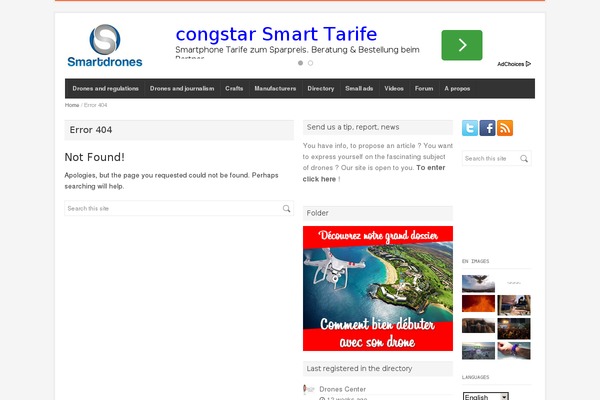Click the 'Folder' section heading
Screen dimensions: 600x400
tap(317, 213)
